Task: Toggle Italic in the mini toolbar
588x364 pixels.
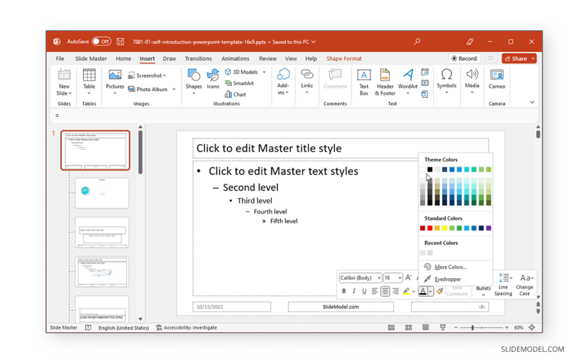Action: pos(353,291)
